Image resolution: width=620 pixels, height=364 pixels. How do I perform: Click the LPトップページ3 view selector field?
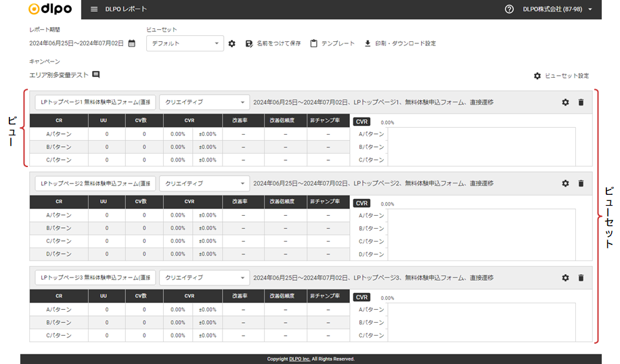coord(95,277)
